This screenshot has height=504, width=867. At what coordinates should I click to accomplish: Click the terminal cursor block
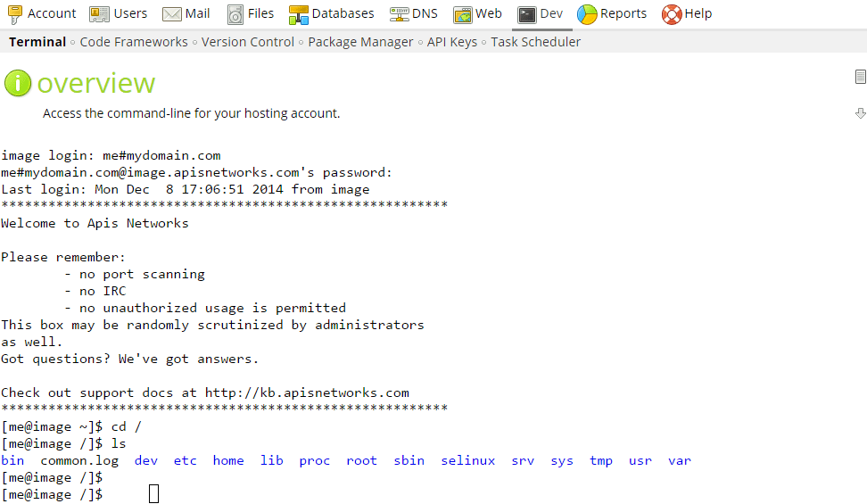pyautogui.click(x=153, y=494)
